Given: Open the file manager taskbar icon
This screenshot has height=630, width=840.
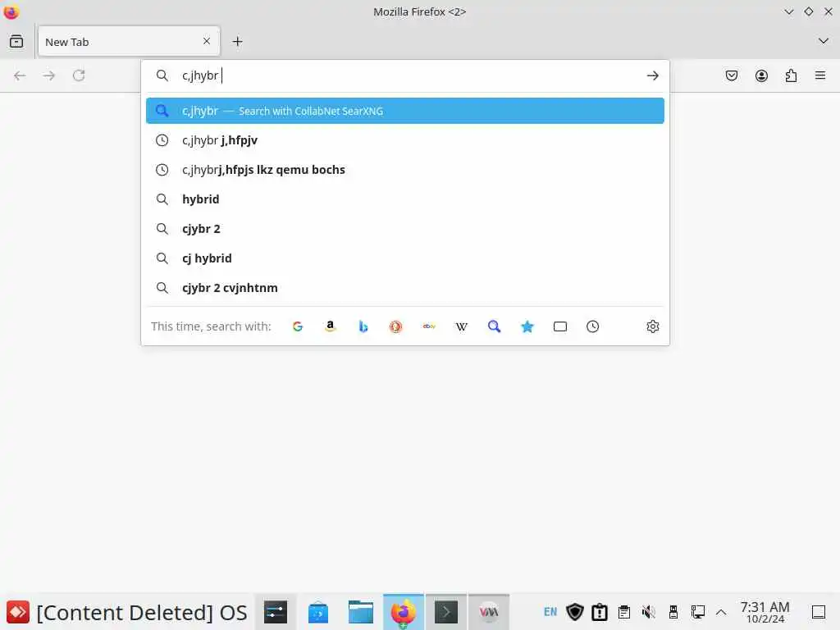Looking at the screenshot, I should click(361, 612).
